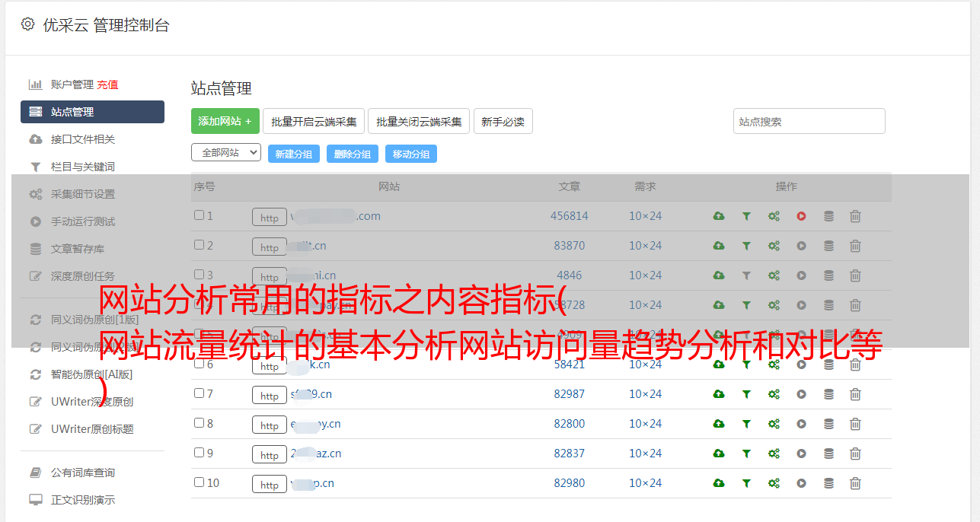
Task: Open 正文识别演示 in the sidebar
Action: pyautogui.click(x=83, y=501)
